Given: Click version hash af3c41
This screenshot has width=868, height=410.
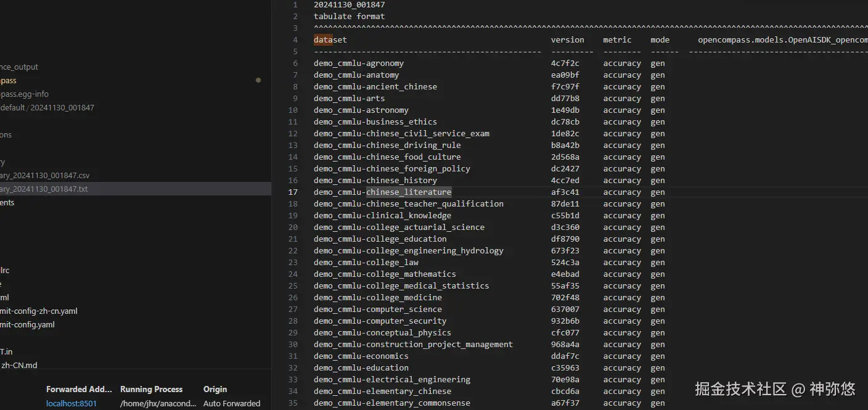Looking at the screenshot, I should (x=565, y=192).
